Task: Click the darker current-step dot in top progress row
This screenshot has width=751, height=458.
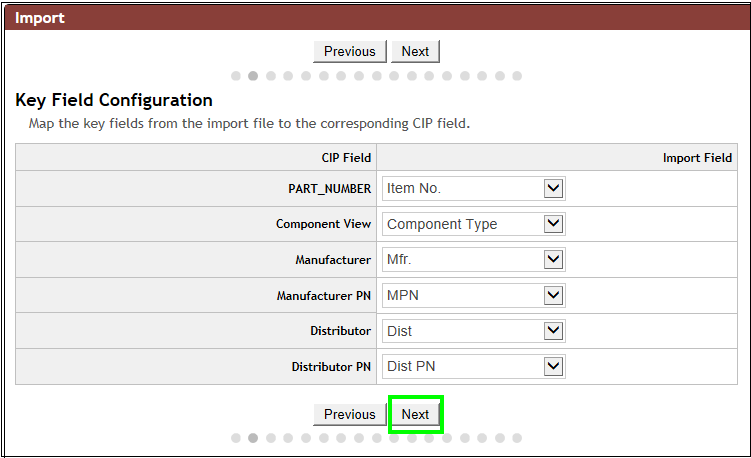Action: tap(253, 75)
